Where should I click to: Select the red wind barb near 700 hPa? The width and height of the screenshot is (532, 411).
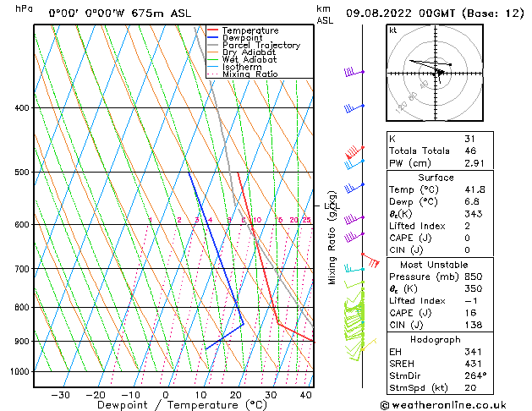pos(370,260)
